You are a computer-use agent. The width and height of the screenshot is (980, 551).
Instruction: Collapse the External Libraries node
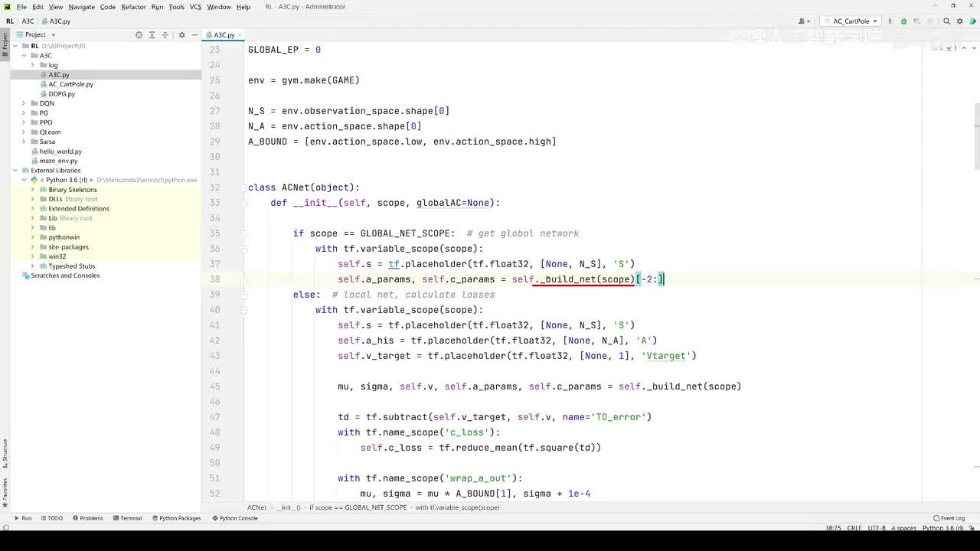coord(15,171)
